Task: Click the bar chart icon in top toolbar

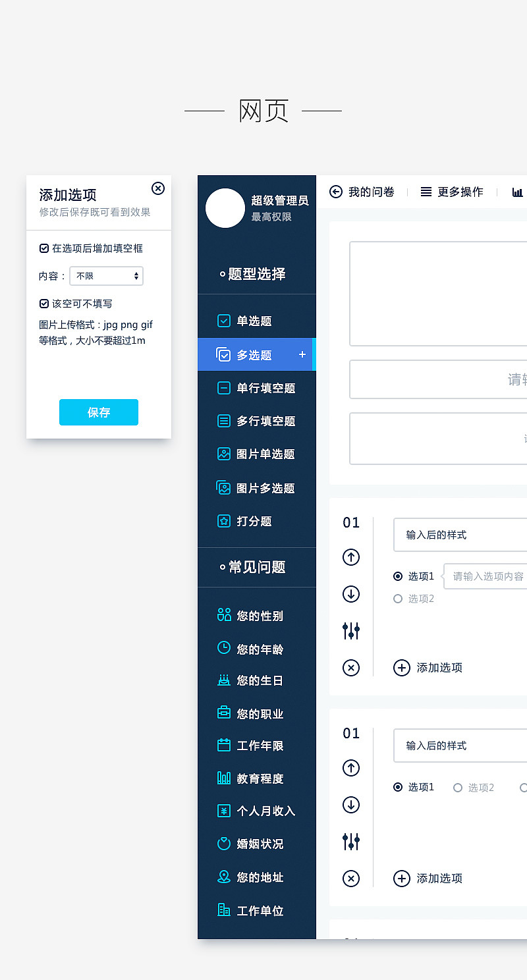Action: click(518, 192)
